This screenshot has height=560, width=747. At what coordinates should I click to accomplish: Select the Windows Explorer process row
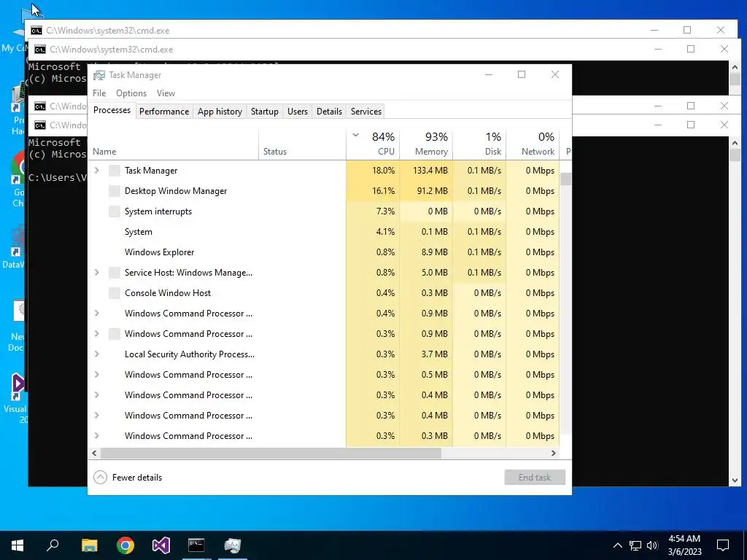324,252
